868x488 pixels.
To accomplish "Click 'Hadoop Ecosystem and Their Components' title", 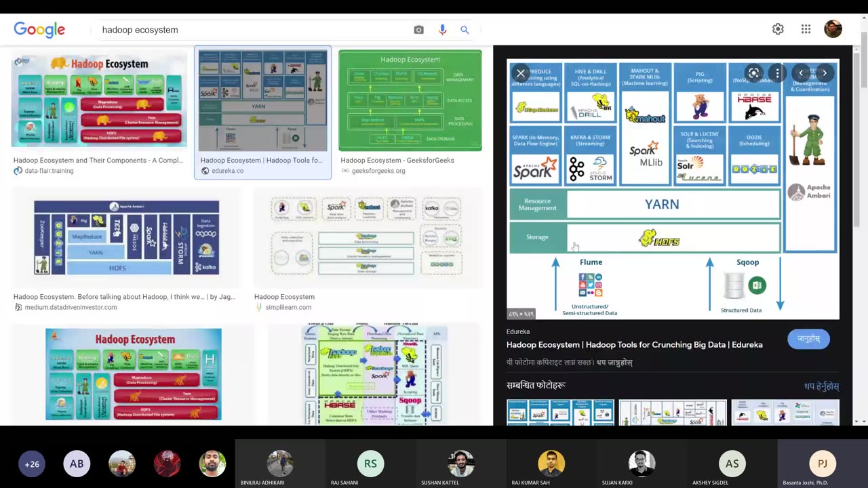I will click(x=98, y=161).
